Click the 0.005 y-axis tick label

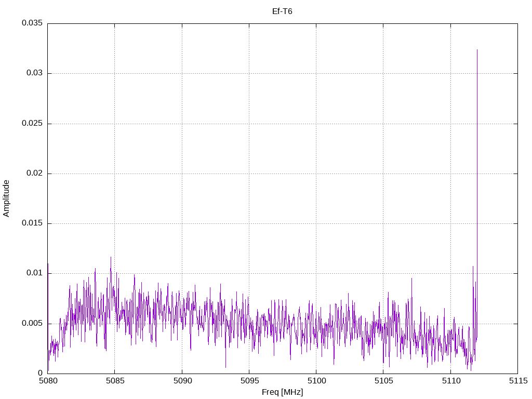point(32,324)
